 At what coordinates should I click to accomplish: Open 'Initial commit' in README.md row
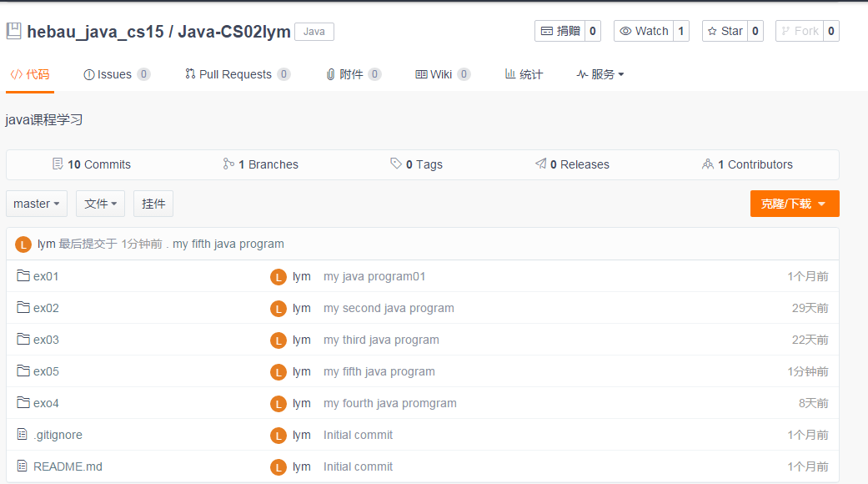[359, 466]
